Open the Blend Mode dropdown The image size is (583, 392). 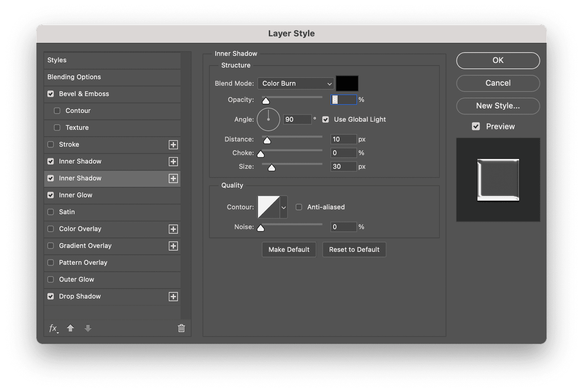(295, 83)
